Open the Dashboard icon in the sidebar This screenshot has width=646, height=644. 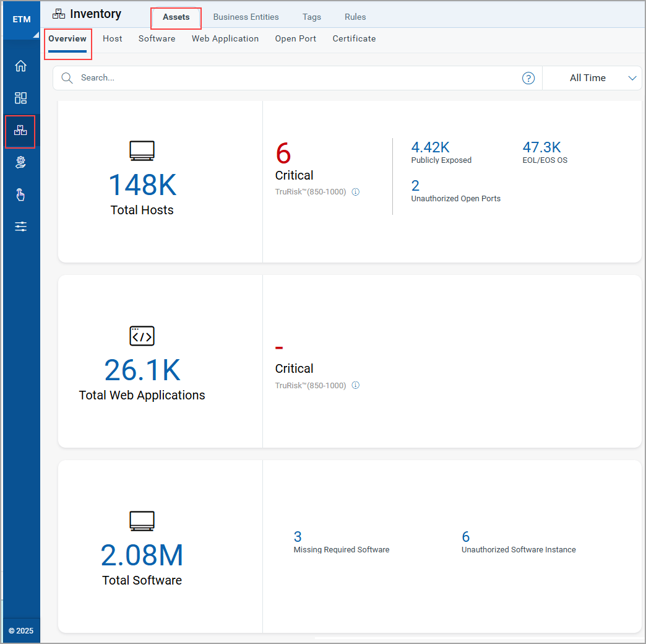[x=20, y=98]
